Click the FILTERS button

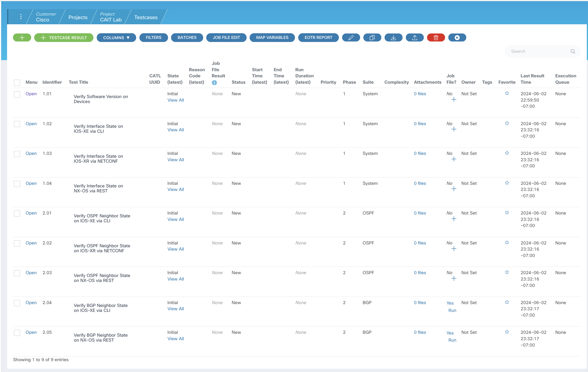click(153, 37)
